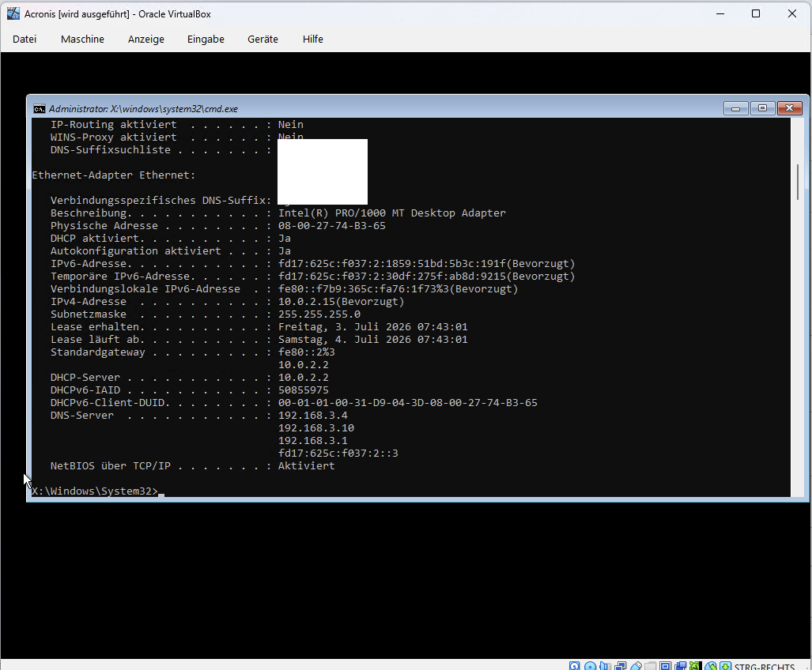812x670 pixels.
Task: Click the subnet mask 255.255.255.0
Action: click(x=319, y=314)
